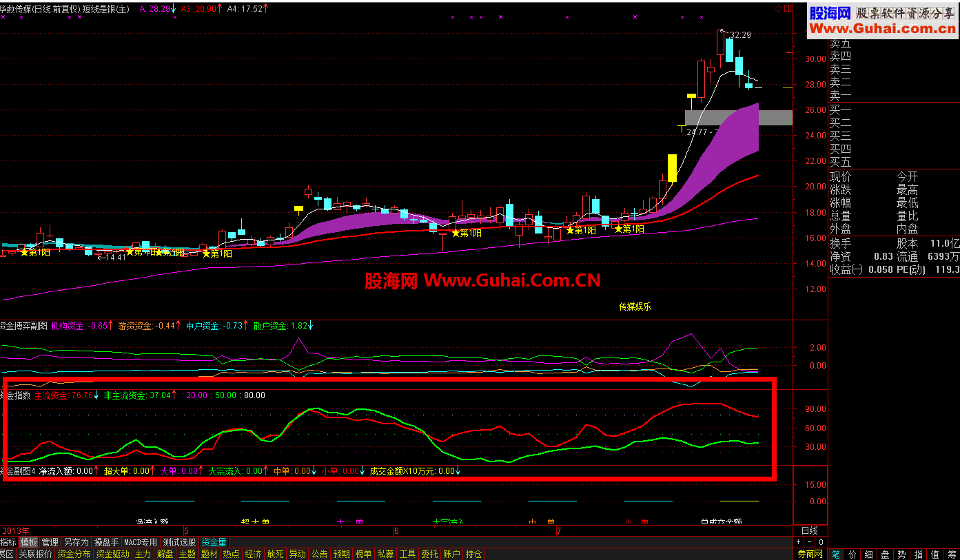This screenshot has height=560, width=960.
Task: Open the 关联报价 tab
Action: pos(35,554)
